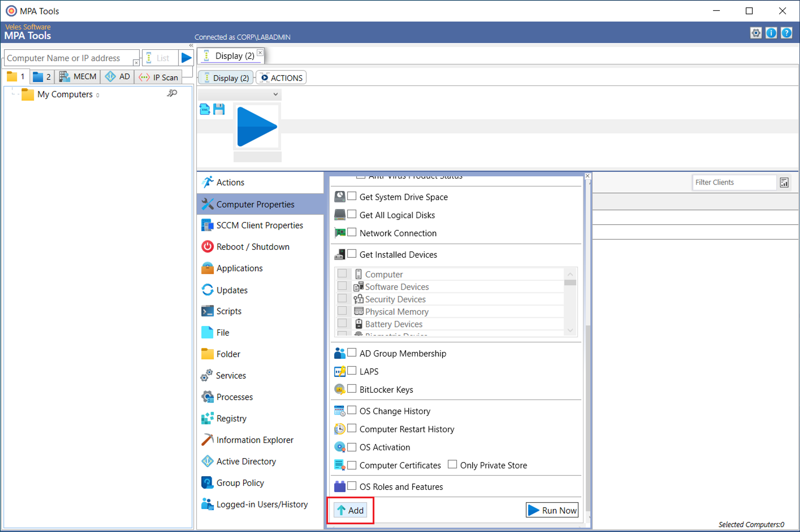This screenshot has height=532, width=800.
Task: Open Reboot / Shutdown category
Action: [260, 247]
